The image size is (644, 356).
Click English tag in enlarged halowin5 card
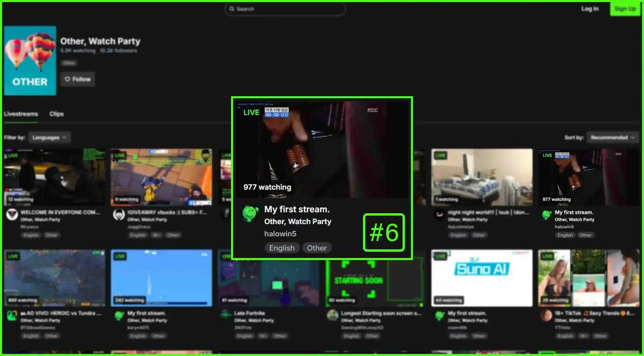(282, 248)
